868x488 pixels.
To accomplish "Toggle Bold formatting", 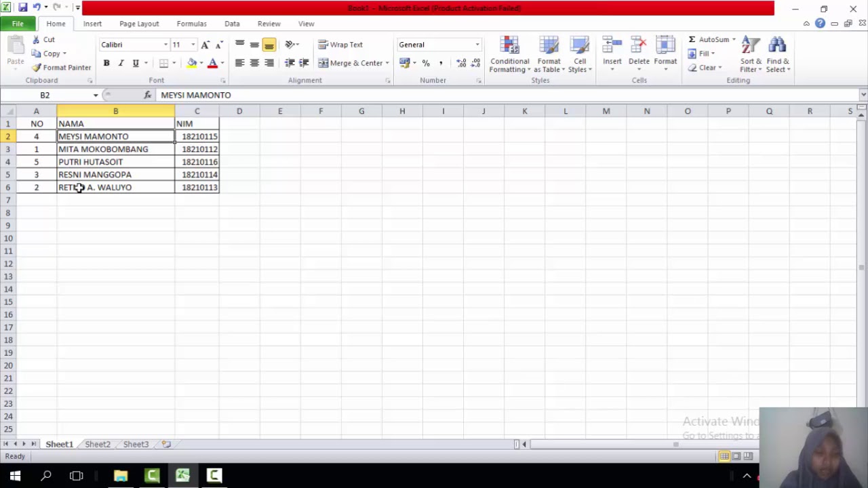I will (106, 63).
